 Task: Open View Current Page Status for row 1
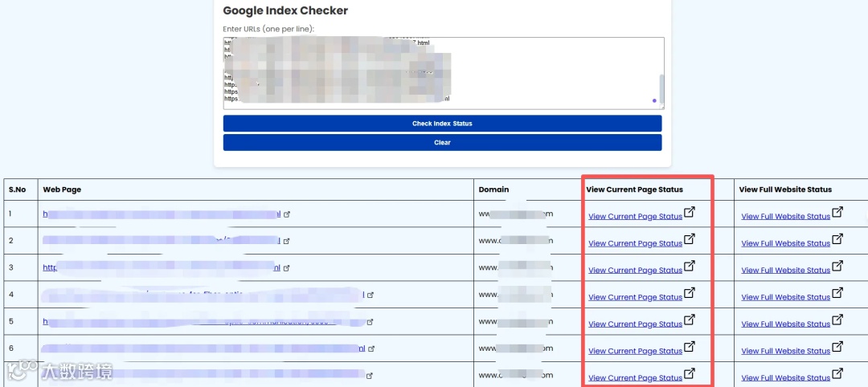[635, 216]
